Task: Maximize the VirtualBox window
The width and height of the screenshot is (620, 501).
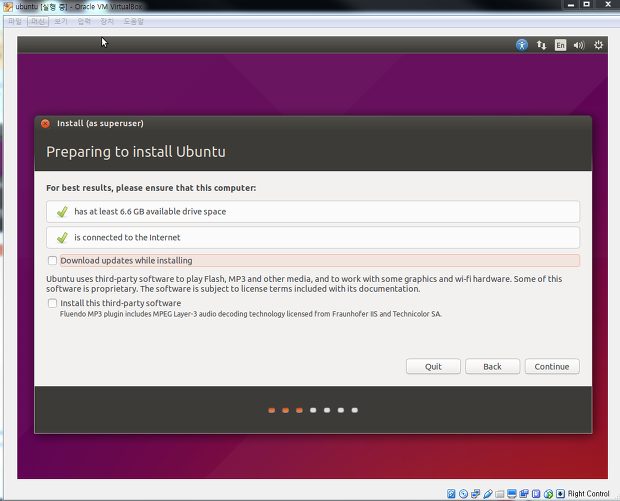Action: tap(587, 5)
